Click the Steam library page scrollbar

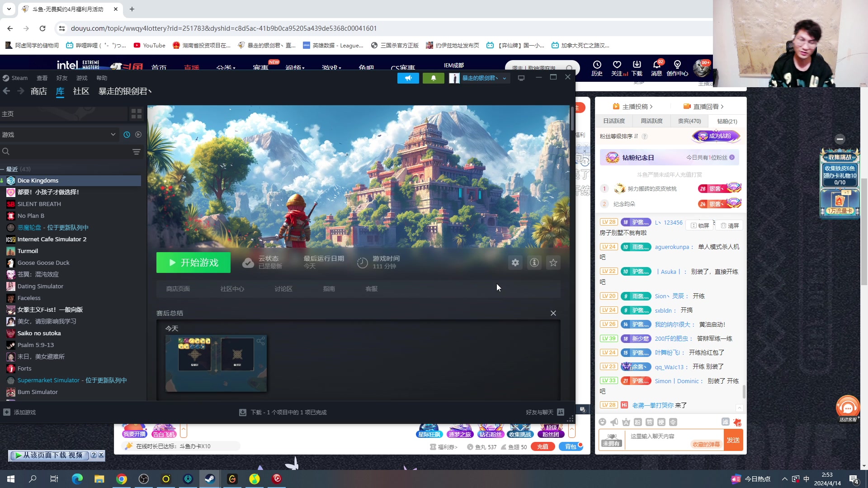(572, 117)
